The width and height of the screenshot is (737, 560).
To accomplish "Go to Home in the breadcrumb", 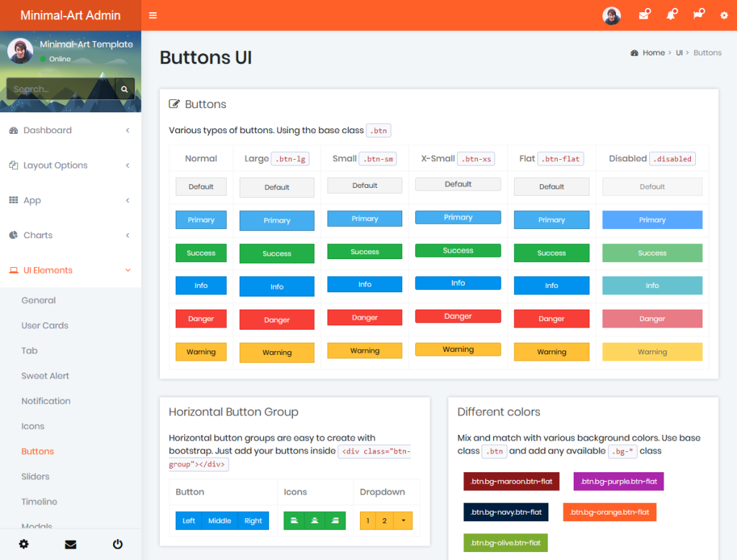I will tap(654, 53).
